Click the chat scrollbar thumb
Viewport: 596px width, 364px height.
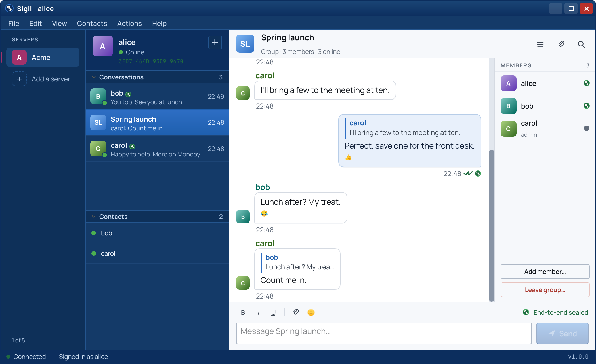coord(492,226)
